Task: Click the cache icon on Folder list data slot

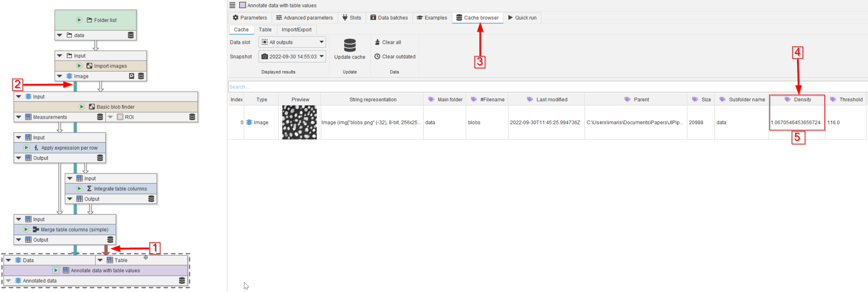Action: pyautogui.click(x=131, y=35)
